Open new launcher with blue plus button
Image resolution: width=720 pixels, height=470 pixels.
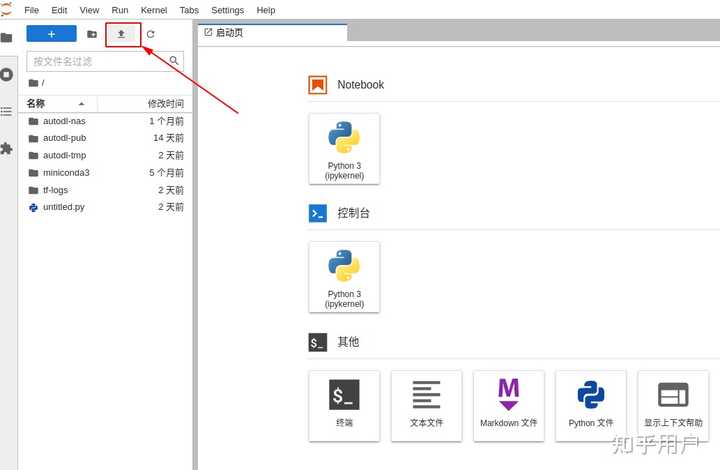[51, 34]
